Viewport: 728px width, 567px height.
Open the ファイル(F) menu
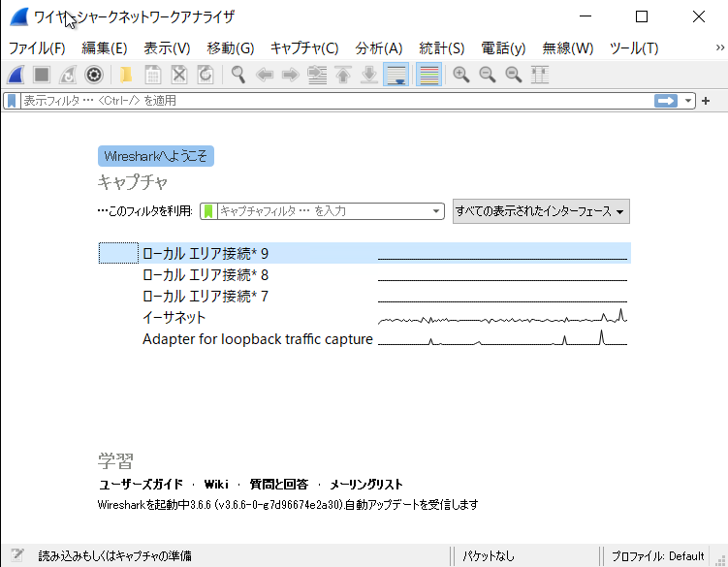point(37,47)
